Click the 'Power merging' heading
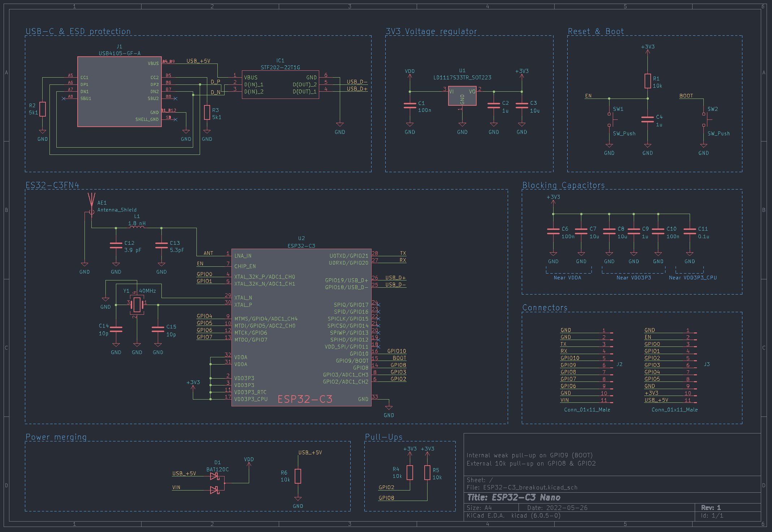Viewport: 772px width, 532px height. coord(56,437)
